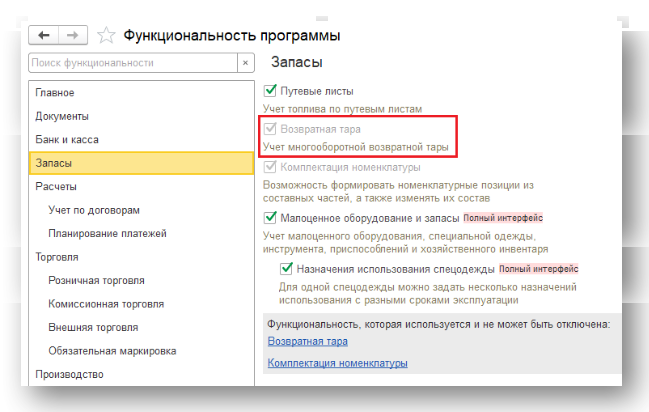Clear the search field with the × button
This screenshot has height=412, width=649.
(245, 63)
